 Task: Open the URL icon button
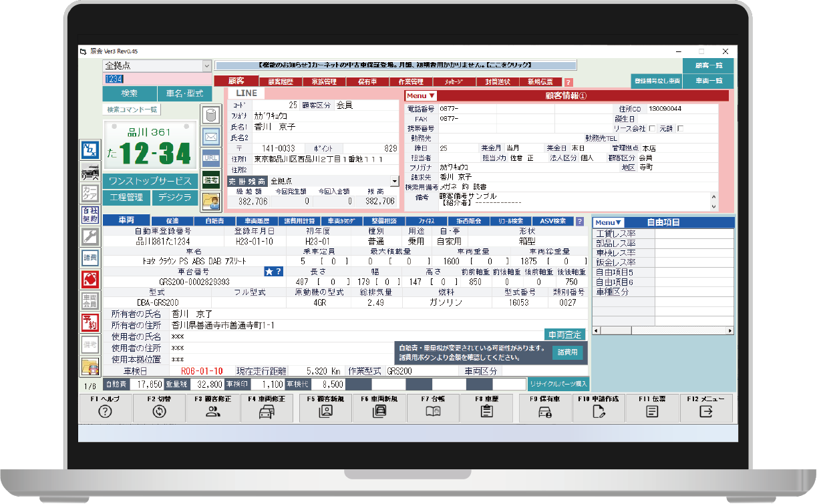click(x=211, y=159)
